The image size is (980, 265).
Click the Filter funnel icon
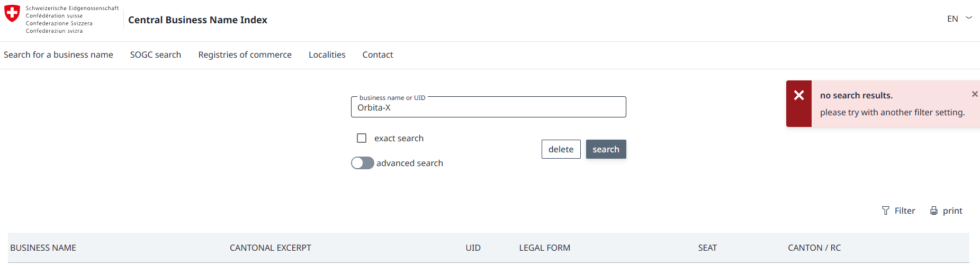pyautogui.click(x=886, y=211)
